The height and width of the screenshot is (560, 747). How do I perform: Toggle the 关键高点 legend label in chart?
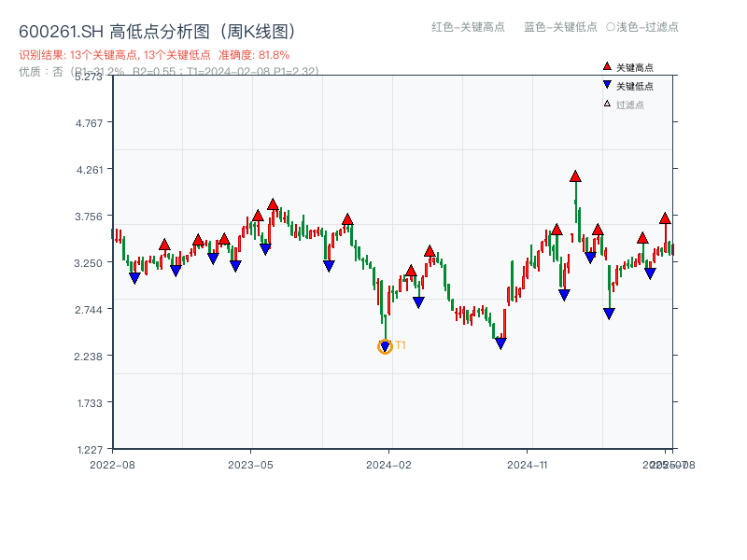click(635, 67)
